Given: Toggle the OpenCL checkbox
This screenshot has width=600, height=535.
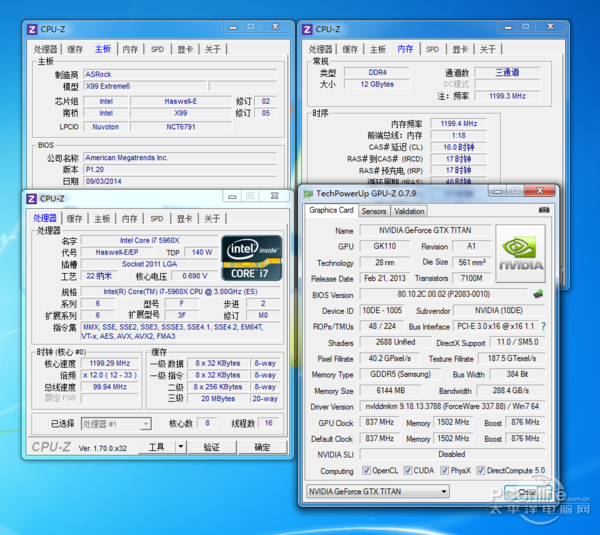Looking at the screenshot, I should tap(367, 471).
